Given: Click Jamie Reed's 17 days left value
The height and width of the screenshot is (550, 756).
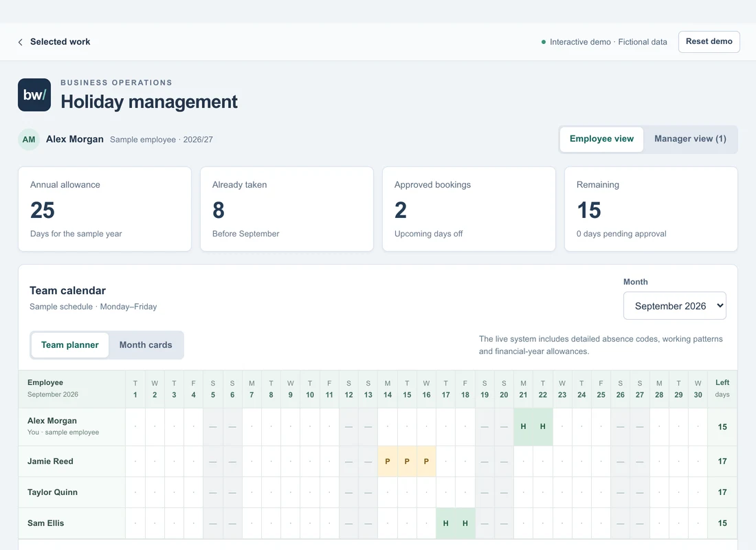Looking at the screenshot, I should click(x=722, y=461).
